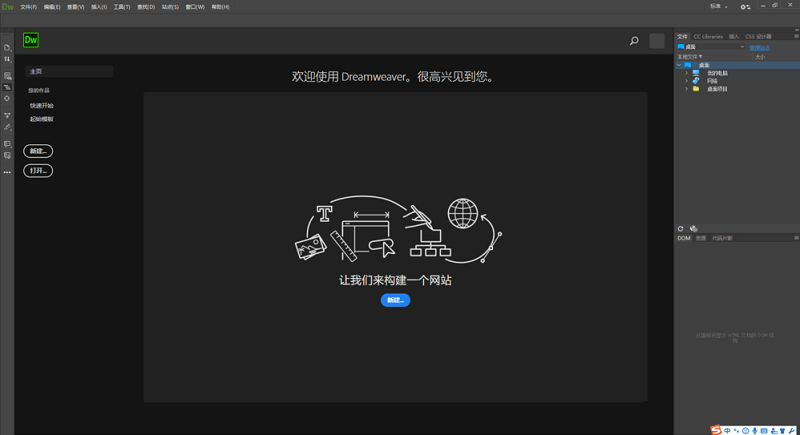Select 起始模板 in left sidebar
Image resolution: width=800 pixels, height=435 pixels.
[41, 119]
